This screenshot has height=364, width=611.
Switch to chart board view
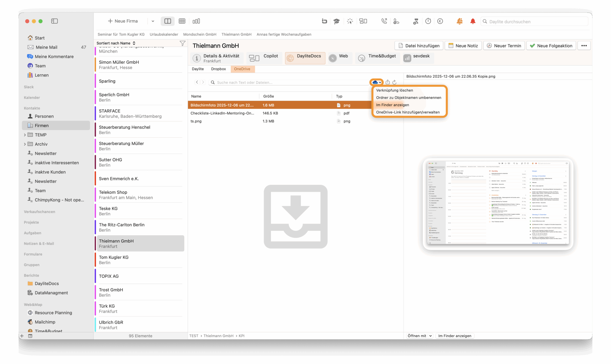point(196,21)
